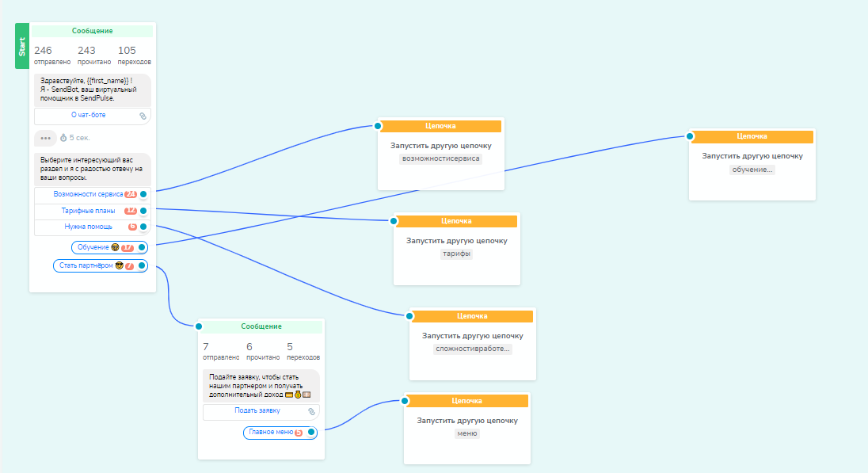Click red click-count badge on 'Главное меню'
The image size is (868, 473).
[299, 433]
